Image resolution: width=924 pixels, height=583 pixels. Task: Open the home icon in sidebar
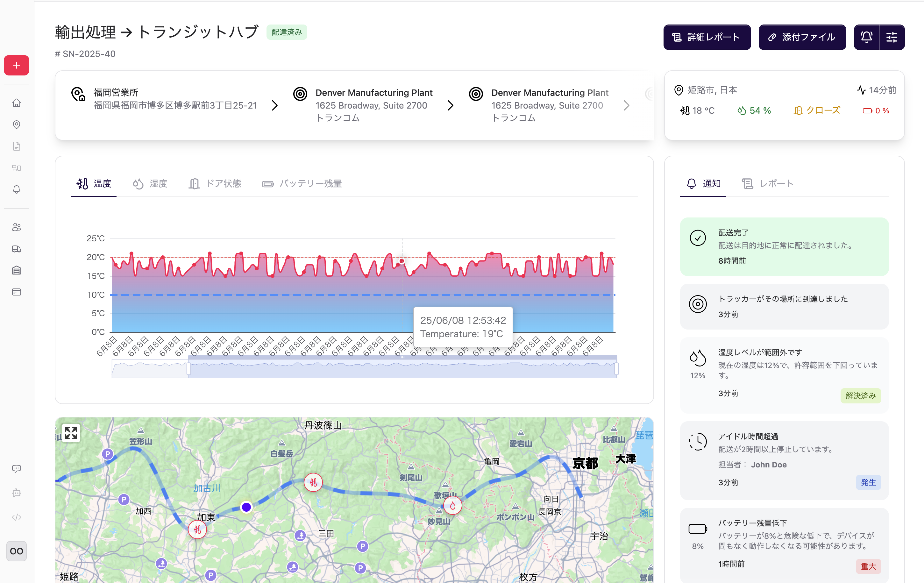click(x=17, y=103)
